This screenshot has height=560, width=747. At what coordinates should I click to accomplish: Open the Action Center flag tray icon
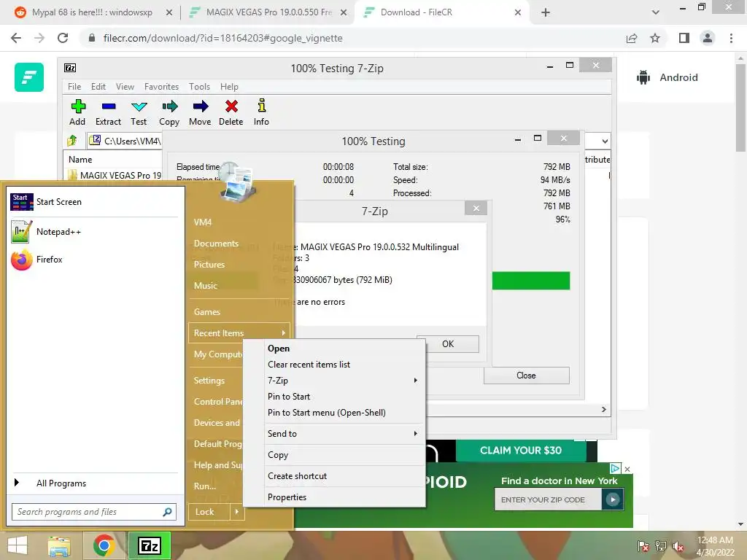click(x=643, y=546)
